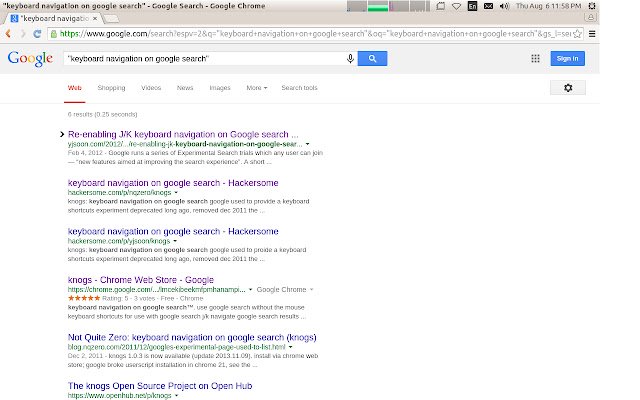
Task: Click the system monitor graph indicator
Action: coord(388,6)
